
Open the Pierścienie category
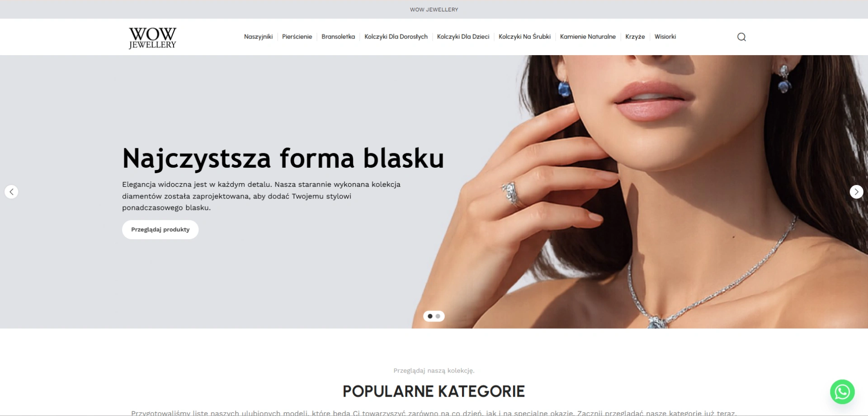297,37
